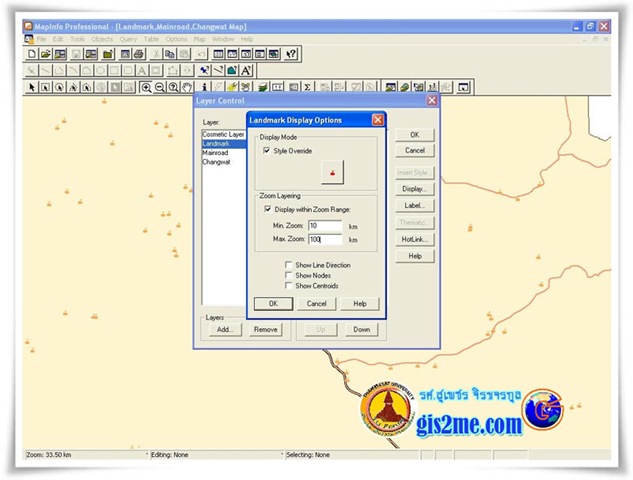Toggle Display within Zoom Range checkbox
Image resolution: width=633 pixels, height=480 pixels.
(x=267, y=209)
